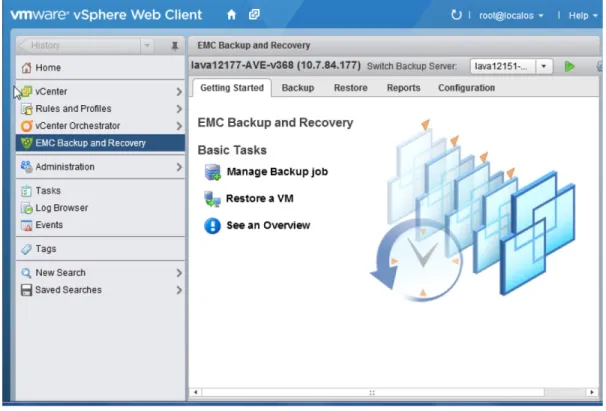Open the root@localos user menu

tap(511, 15)
